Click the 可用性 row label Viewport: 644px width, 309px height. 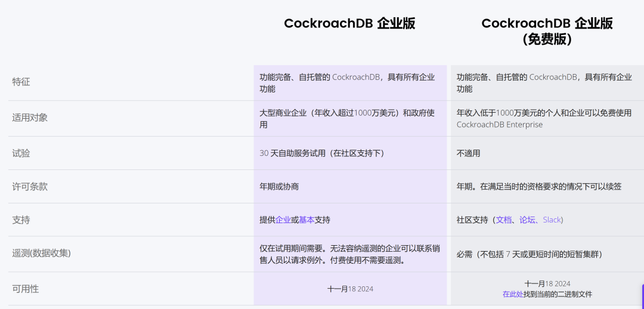26,289
